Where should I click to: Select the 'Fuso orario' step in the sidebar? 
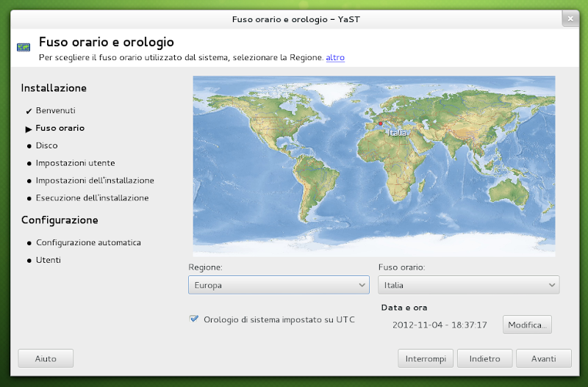coord(60,128)
